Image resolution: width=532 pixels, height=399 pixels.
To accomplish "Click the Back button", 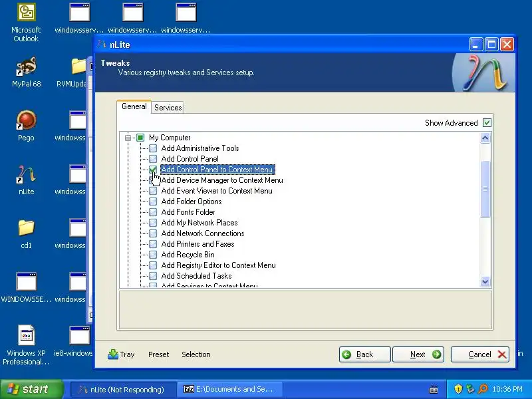I will [x=364, y=354].
